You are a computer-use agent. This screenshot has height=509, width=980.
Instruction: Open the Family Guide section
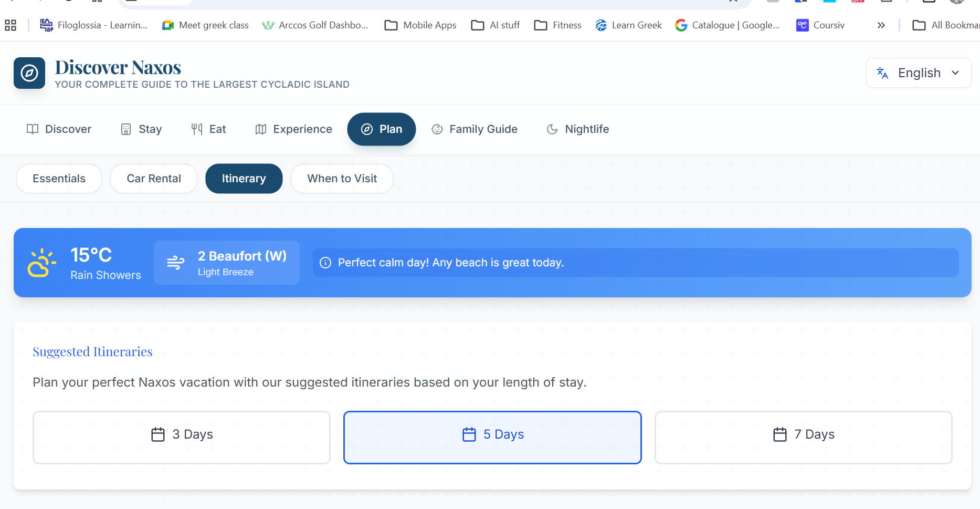(475, 129)
